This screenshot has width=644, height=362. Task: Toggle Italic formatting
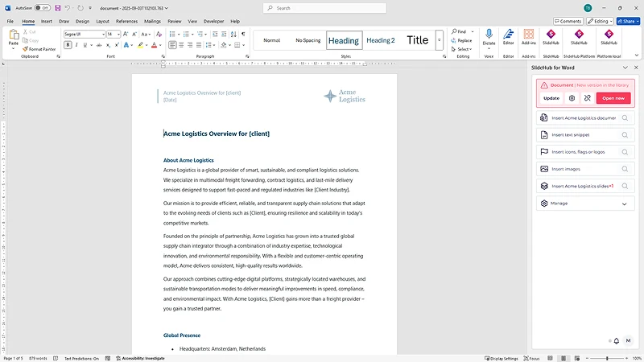click(x=76, y=45)
